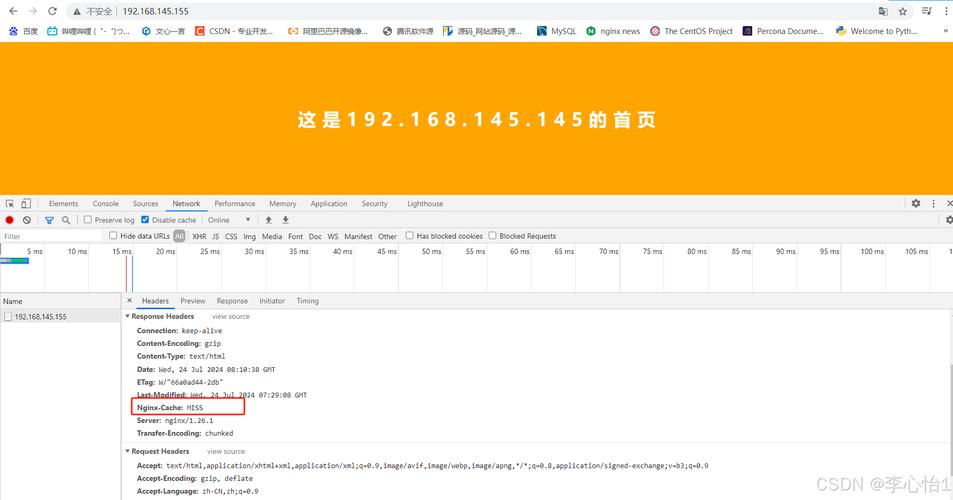
Task: Switch to the Console tab
Action: [x=105, y=204]
